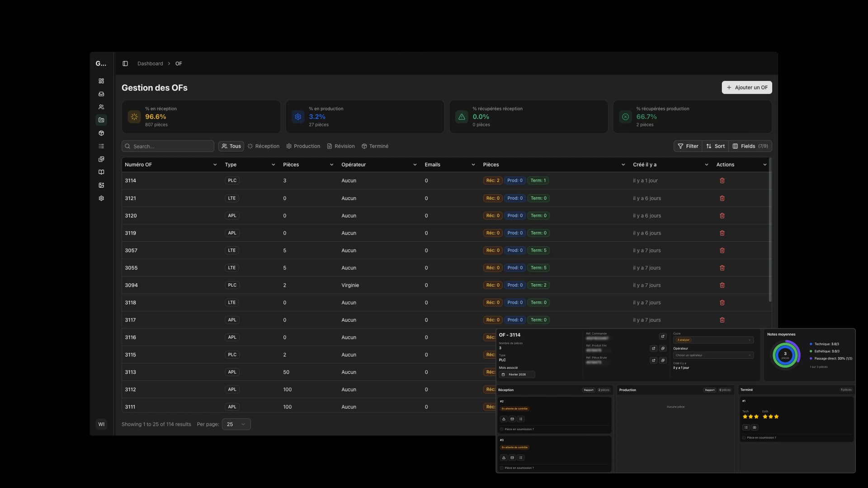The width and height of the screenshot is (868, 488).
Task: Click warning icon on reception piece #2
Action: click(504, 419)
